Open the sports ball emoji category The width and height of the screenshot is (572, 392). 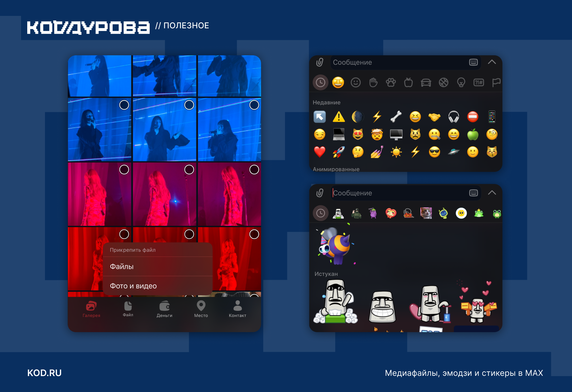click(x=444, y=82)
